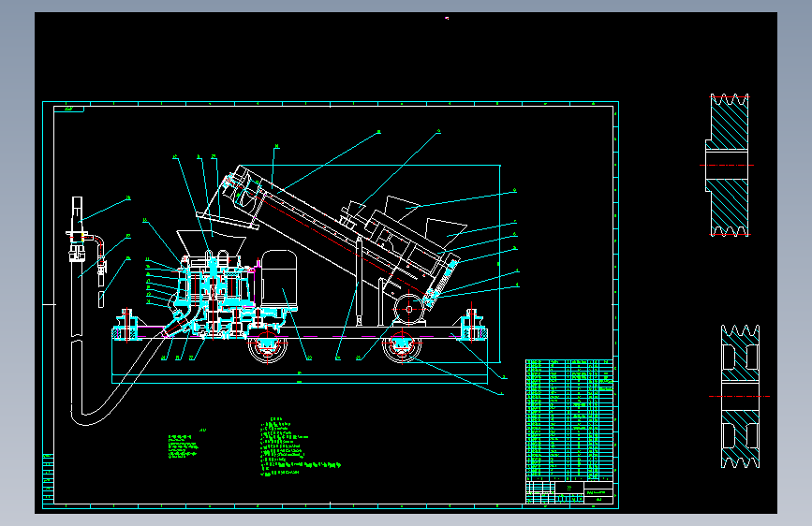The width and height of the screenshot is (812, 526).
Task: Select the smaller green notes block on left
Action: click(183, 446)
